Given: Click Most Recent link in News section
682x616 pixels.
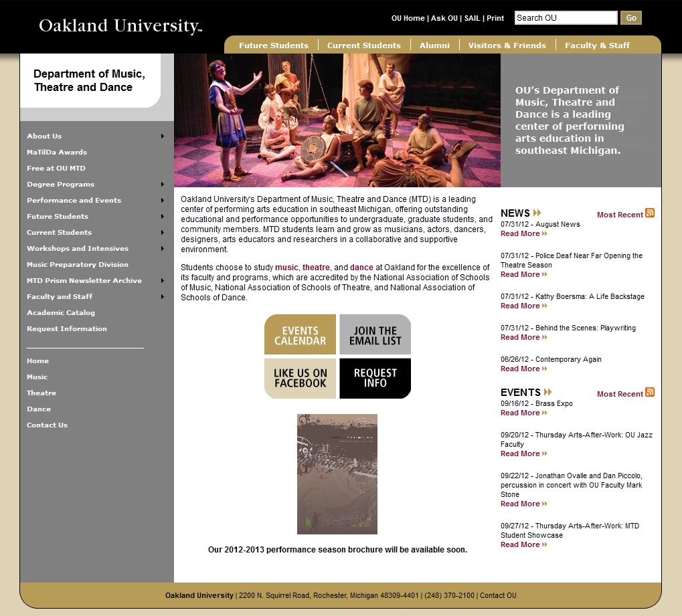Looking at the screenshot, I should (x=620, y=215).
